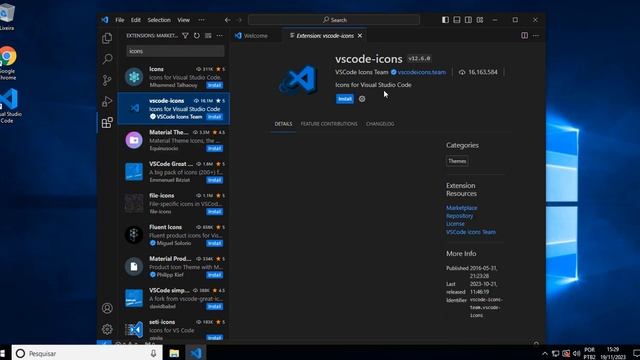The height and width of the screenshot is (360, 640).
Task: Open the View menu
Action: click(x=183, y=20)
